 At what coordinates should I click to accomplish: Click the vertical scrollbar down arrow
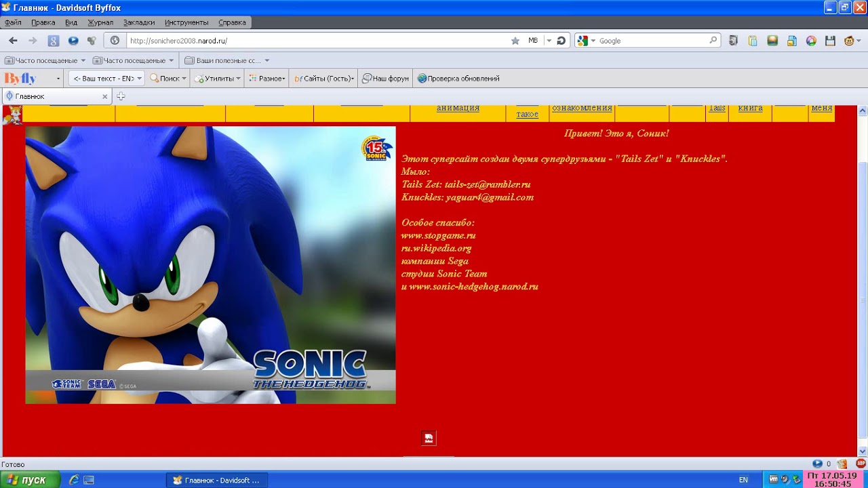coord(863,451)
